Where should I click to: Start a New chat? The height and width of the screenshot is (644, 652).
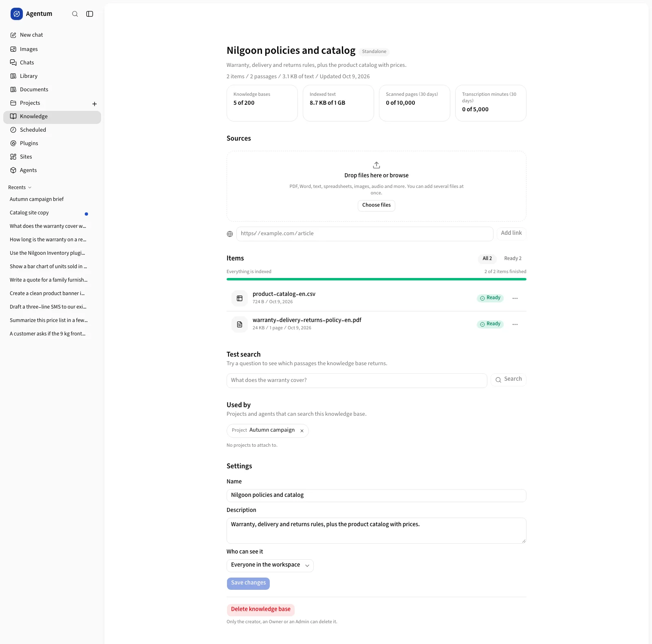pos(52,35)
